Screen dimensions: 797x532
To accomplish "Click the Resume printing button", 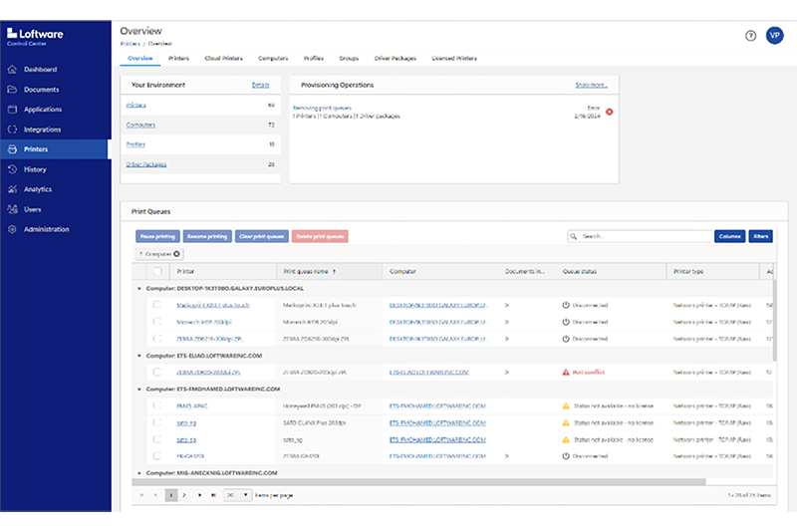I will click(207, 236).
